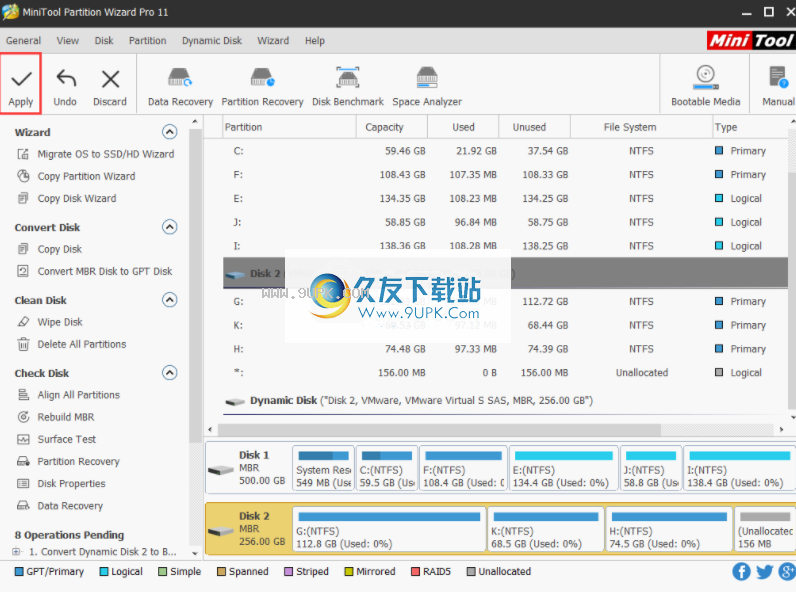The image size is (796, 592).
Task: Choose Copy Disk under Convert Disk
Action: [50, 249]
